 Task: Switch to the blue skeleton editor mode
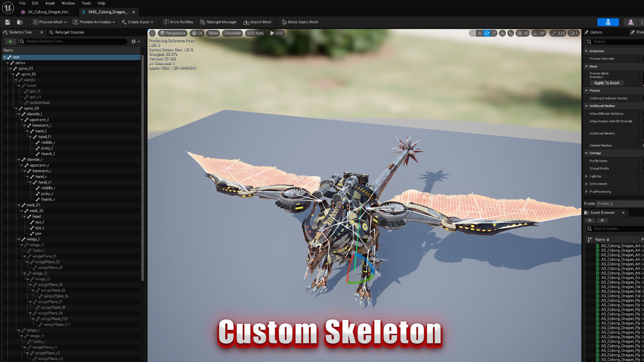tap(608, 22)
